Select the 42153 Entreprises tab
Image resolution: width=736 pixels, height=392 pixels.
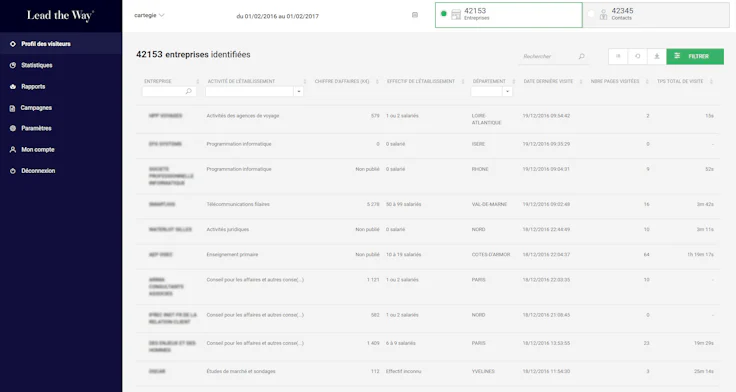[x=508, y=15]
